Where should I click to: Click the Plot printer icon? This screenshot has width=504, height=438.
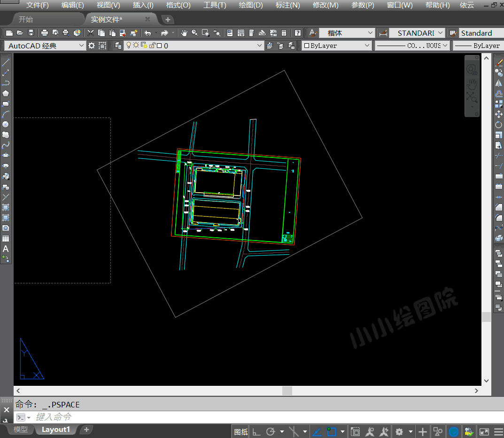[x=45, y=33]
